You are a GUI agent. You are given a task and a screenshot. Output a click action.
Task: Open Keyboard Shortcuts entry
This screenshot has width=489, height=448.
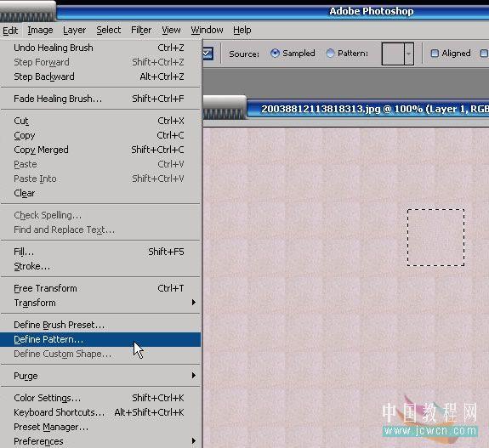tap(100, 412)
